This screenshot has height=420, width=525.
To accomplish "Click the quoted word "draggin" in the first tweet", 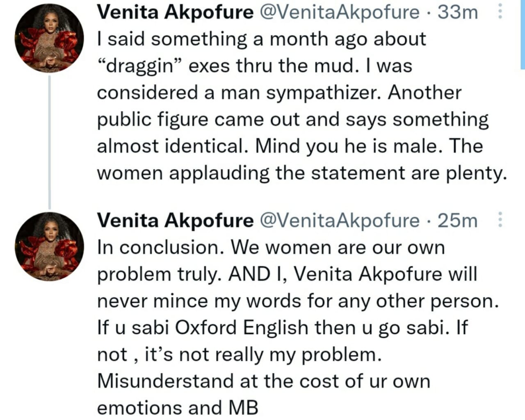I will (x=139, y=66).
